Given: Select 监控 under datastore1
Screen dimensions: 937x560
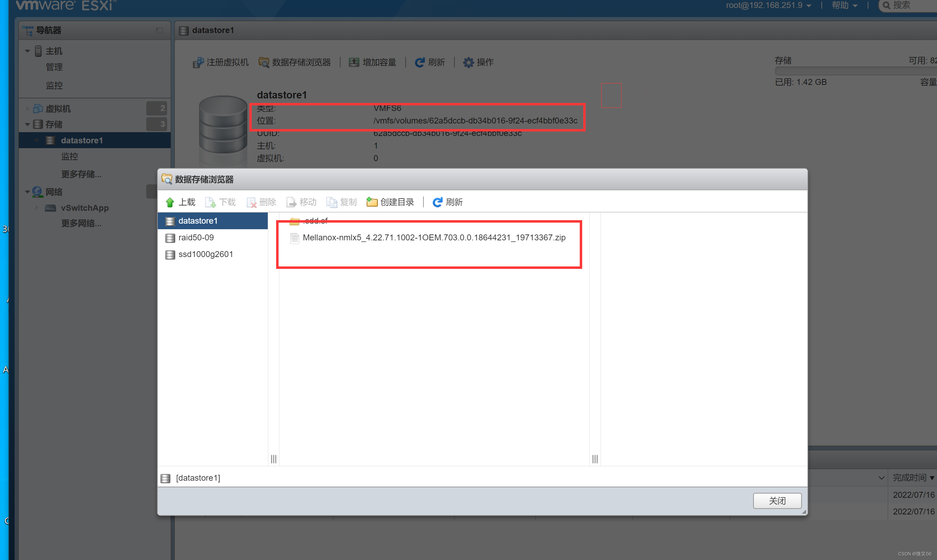Looking at the screenshot, I should pyautogui.click(x=70, y=156).
